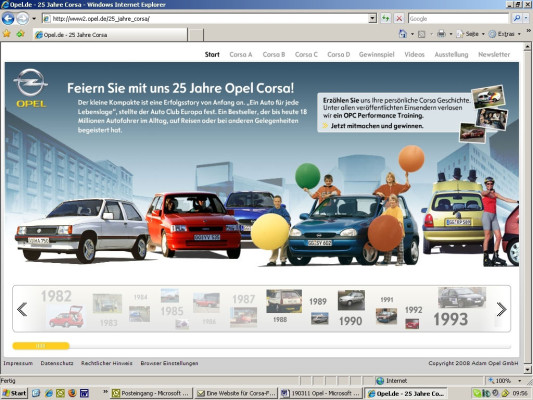Screen dimensions: 533x400
Task: Click the browser Forward arrow button
Action: tap(22, 18)
